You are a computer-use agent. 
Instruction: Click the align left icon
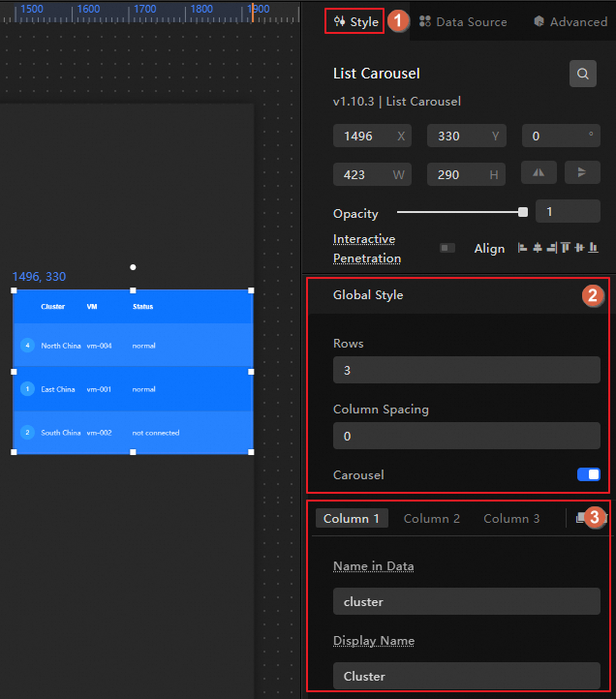pyautogui.click(x=522, y=248)
